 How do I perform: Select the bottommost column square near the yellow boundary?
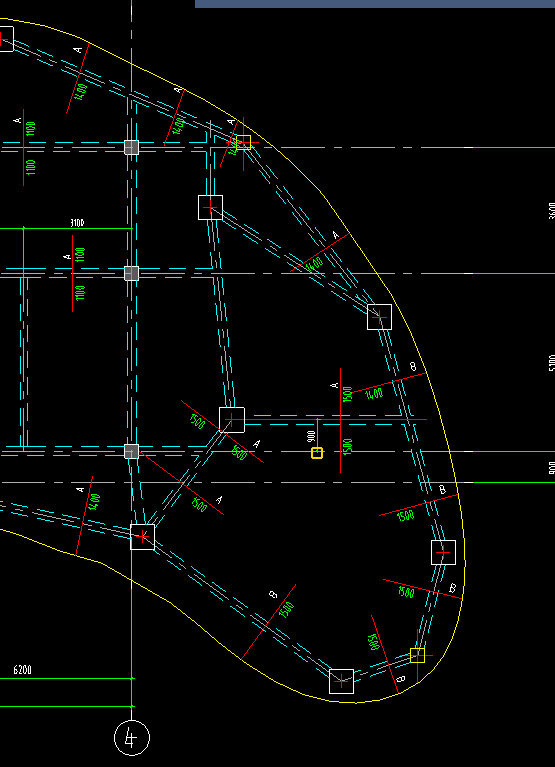(x=341, y=681)
